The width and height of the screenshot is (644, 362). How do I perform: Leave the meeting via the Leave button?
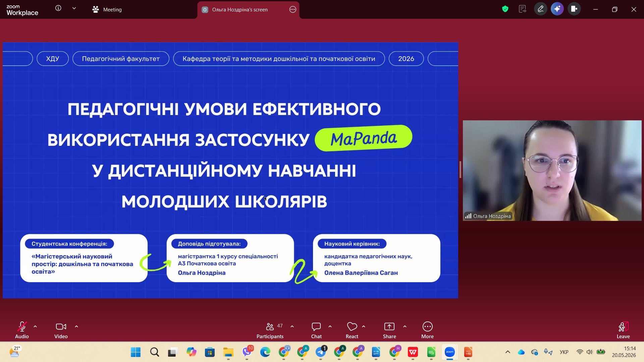click(x=623, y=330)
